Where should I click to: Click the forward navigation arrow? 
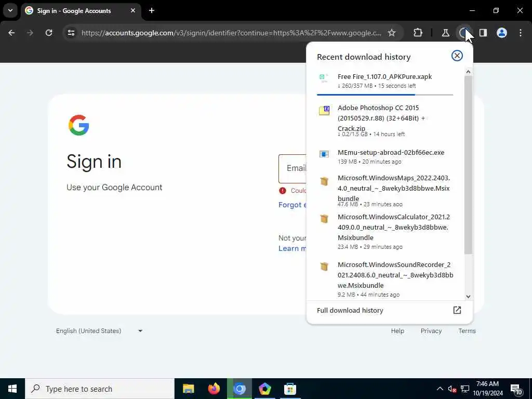[30, 33]
